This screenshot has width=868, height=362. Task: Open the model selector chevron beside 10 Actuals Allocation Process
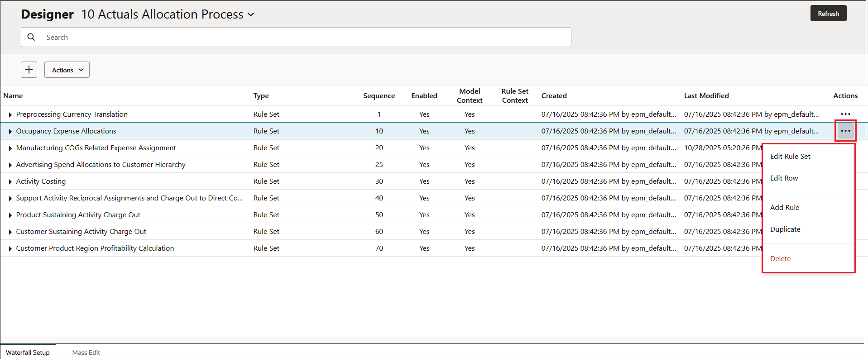(x=251, y=14)
